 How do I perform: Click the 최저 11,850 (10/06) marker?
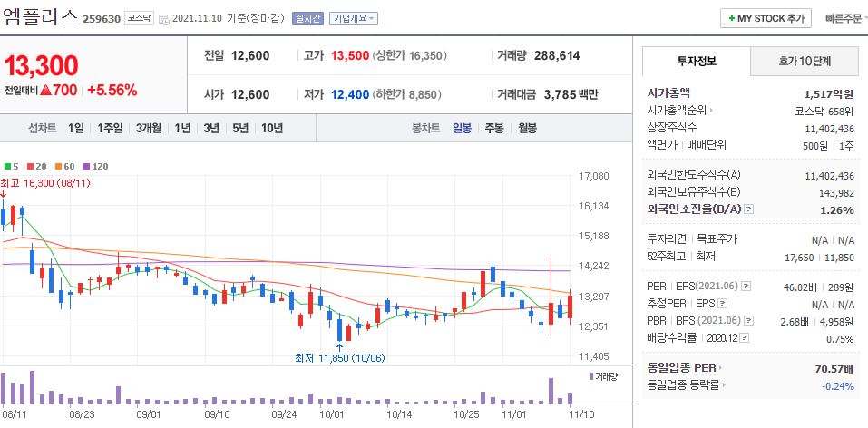(x=339, y=358)
